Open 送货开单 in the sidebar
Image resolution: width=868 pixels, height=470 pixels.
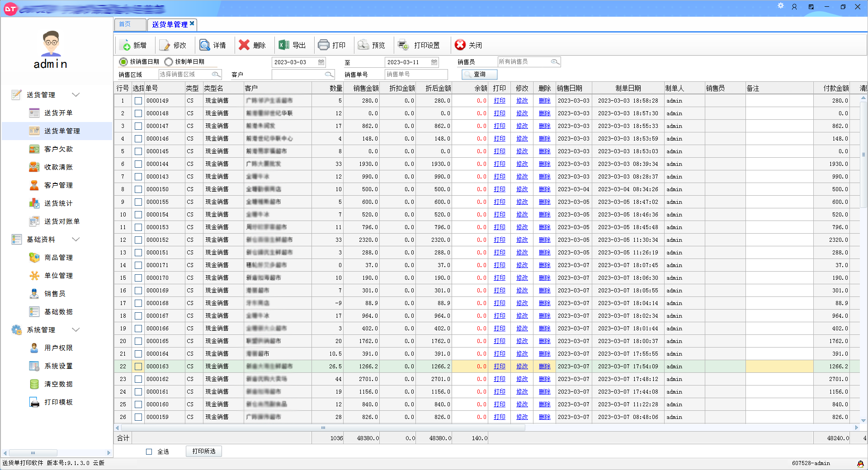58,113
